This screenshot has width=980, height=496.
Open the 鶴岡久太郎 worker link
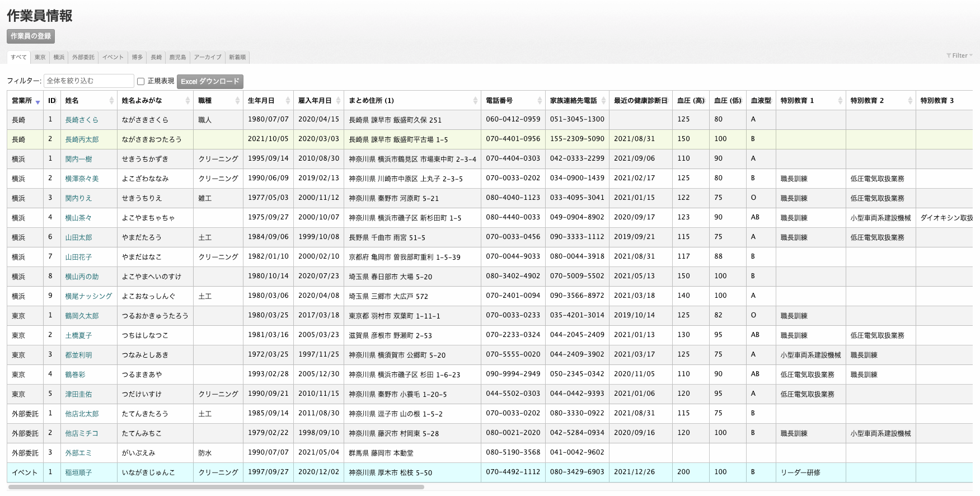tap(82, 316)
